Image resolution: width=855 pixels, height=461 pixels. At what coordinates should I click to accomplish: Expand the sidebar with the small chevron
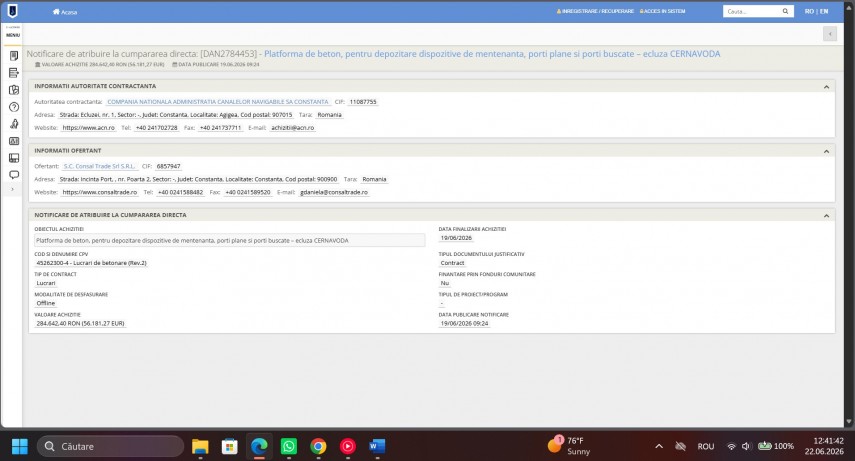click(13, 189)
